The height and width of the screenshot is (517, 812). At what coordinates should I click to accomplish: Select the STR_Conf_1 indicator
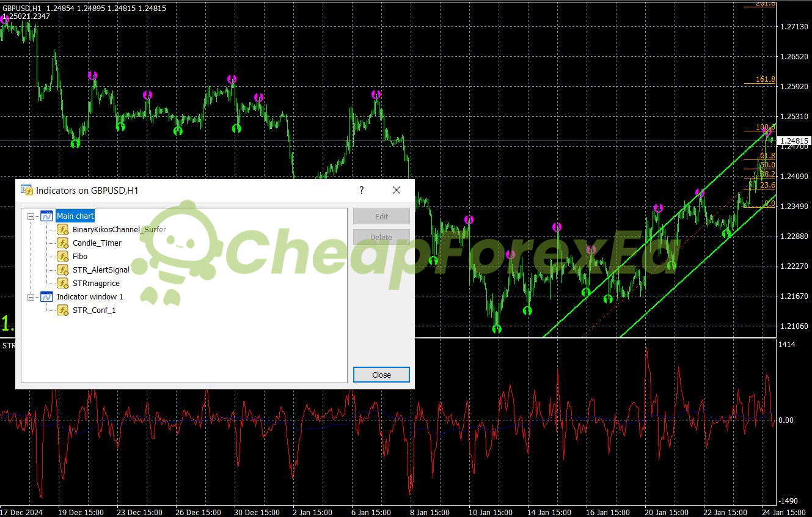(x=94, y=310)
